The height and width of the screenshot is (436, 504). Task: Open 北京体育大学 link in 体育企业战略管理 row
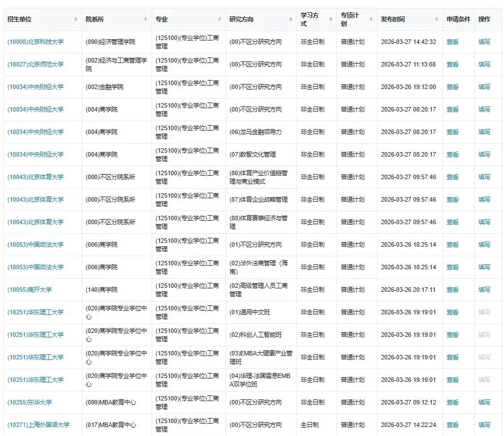[x=36, y=199]
